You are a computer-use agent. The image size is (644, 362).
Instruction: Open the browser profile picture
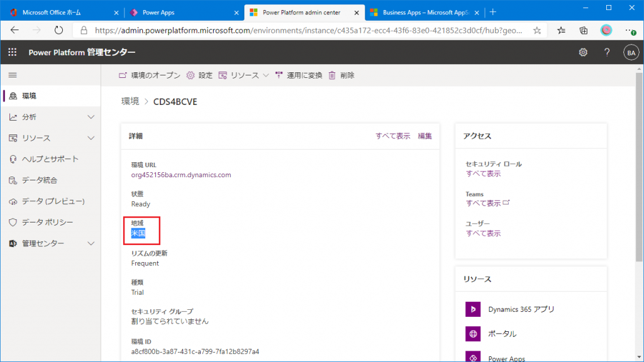click(x=606, y=30)
